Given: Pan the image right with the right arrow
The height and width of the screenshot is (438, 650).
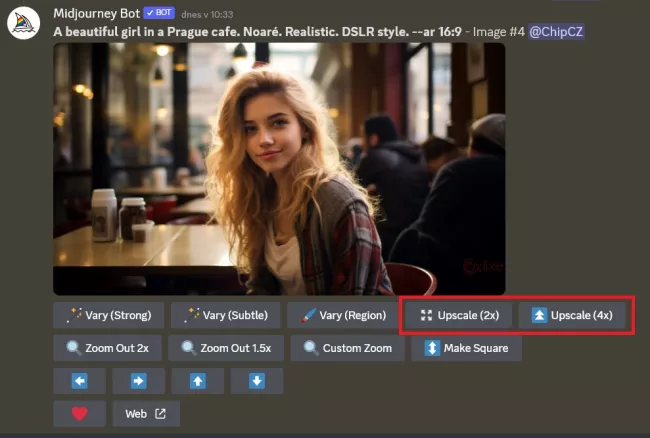Looking at the screenshot, I should click(139, 381).
